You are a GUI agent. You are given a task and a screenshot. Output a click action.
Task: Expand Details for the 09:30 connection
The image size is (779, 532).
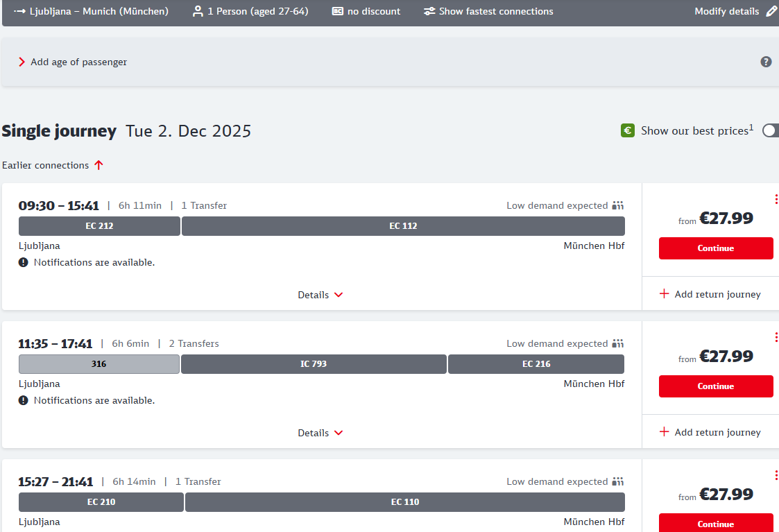click(320, 295)
